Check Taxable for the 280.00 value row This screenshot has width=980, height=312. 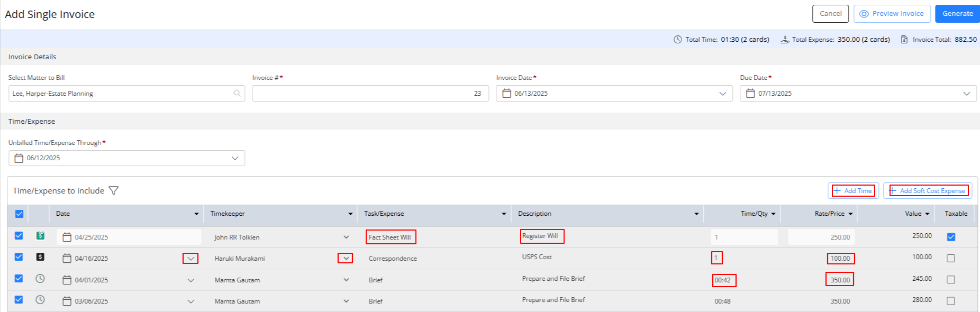[951, 301]
